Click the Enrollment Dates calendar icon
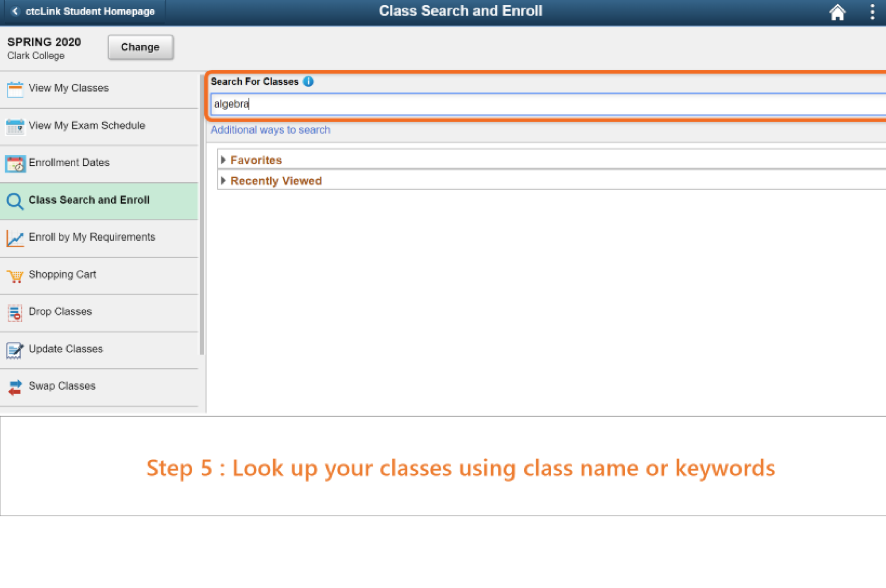Image resolution: width=886 pixels, height=588 pixels. (x=15, y=164)
